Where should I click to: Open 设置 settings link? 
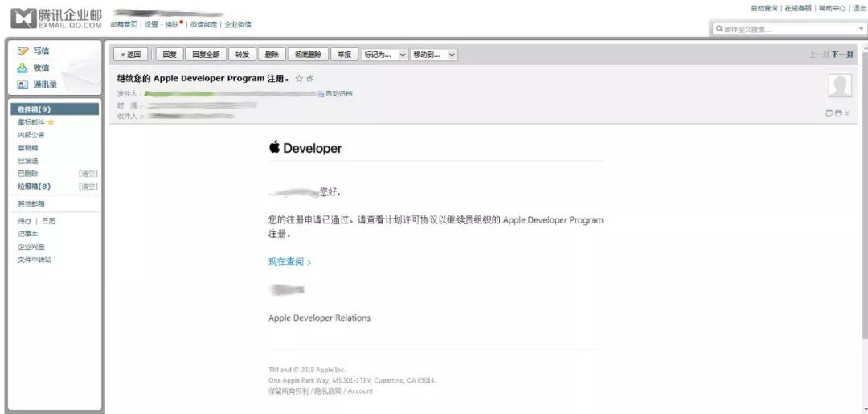coord(151,24)
